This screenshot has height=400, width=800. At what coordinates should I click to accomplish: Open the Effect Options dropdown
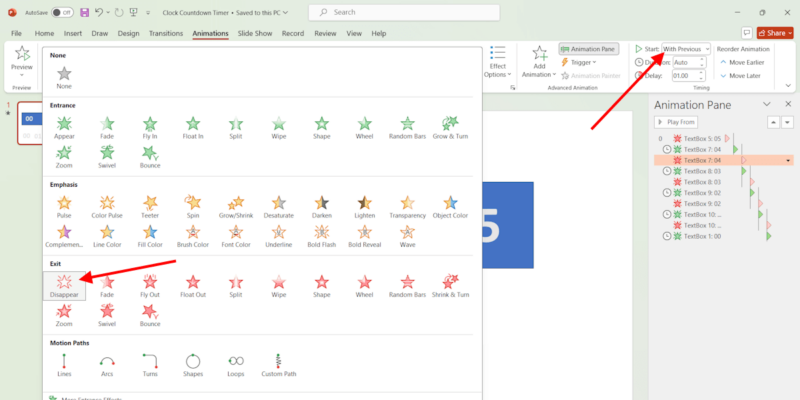click(x=497, y=62)
